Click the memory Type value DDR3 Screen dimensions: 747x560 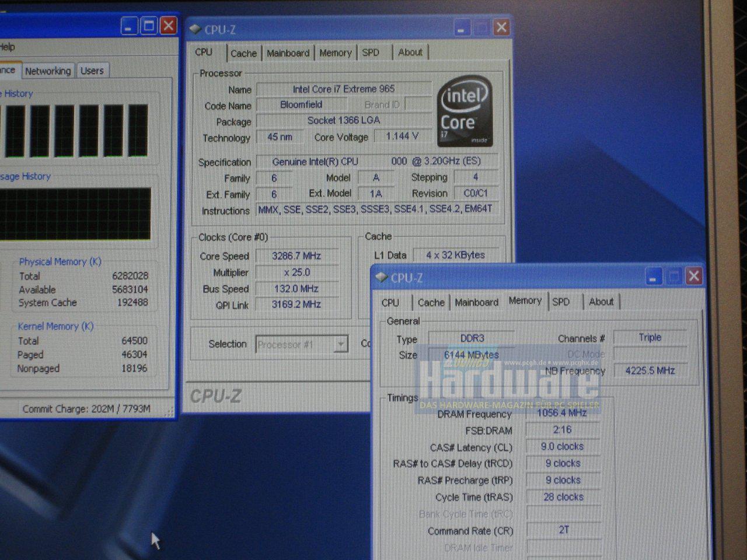(x=472, y=338)
